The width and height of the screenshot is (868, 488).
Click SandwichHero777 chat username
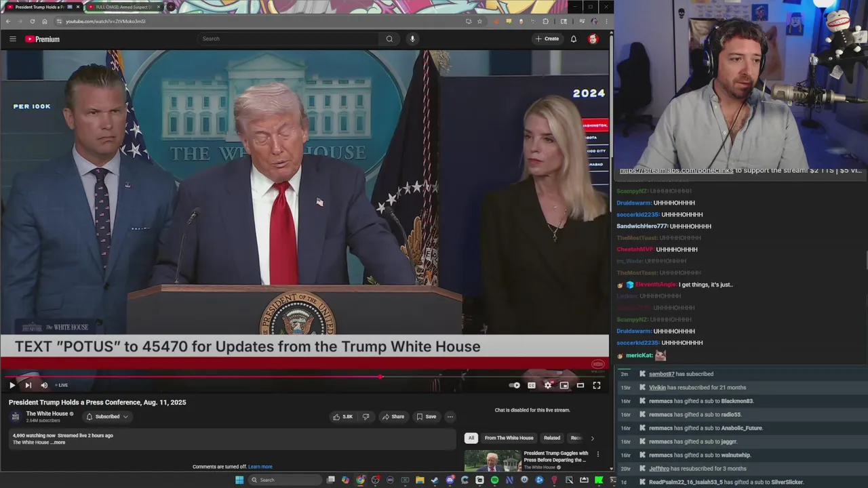642,226
